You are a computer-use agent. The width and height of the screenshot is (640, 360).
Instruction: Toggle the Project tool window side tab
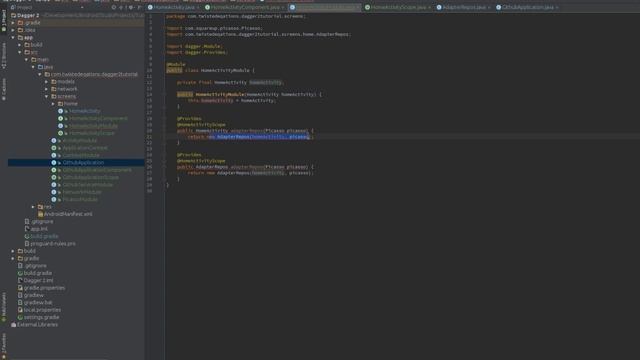4,21
